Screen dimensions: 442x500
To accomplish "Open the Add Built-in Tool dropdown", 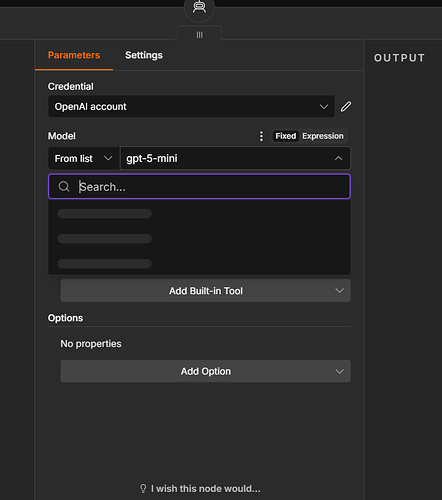I will tap(206, 291).
